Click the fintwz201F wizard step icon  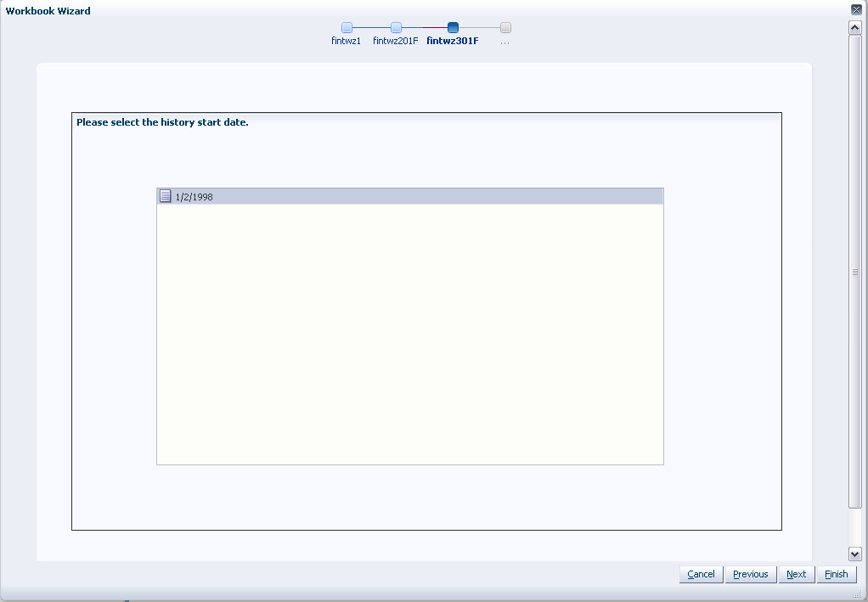(x=396, y=28)
